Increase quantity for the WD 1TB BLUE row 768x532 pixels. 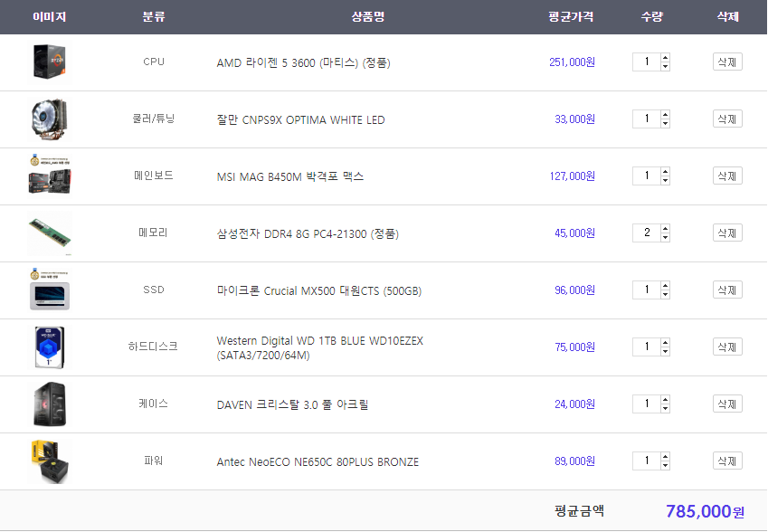click(665, 342)
